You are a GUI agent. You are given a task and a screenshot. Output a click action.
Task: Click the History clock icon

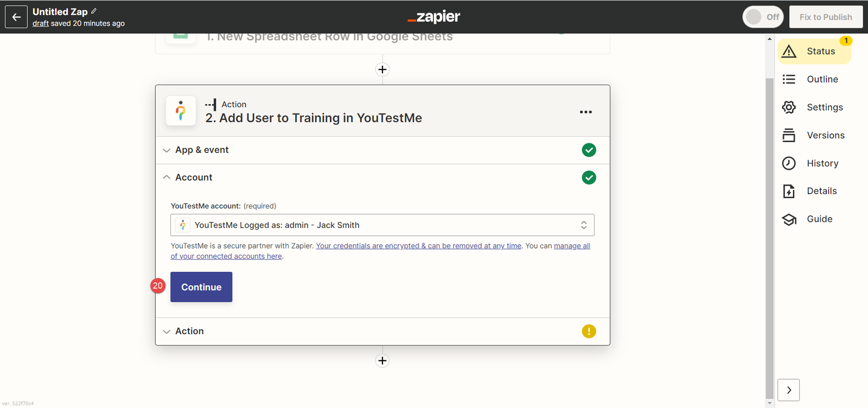pos(789,163)
